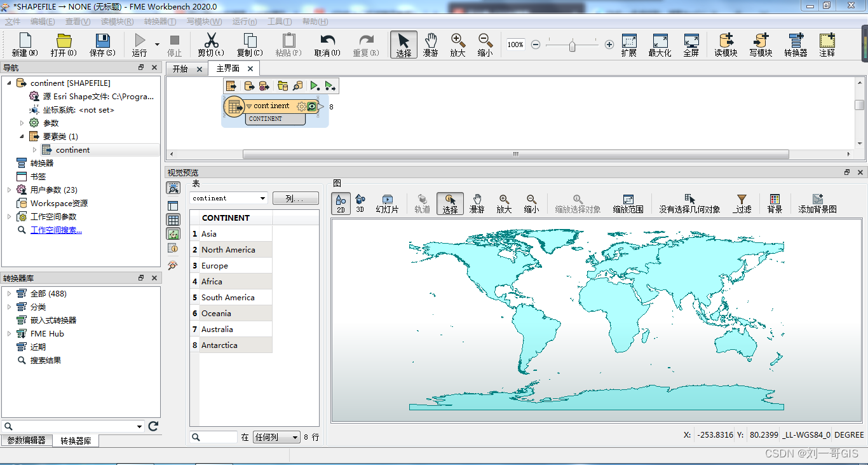The width and height of the screenshot is (868, 465).
Task: Toggle graphics view button in visual preview sidebar
Action: click(x=173, y=234)
